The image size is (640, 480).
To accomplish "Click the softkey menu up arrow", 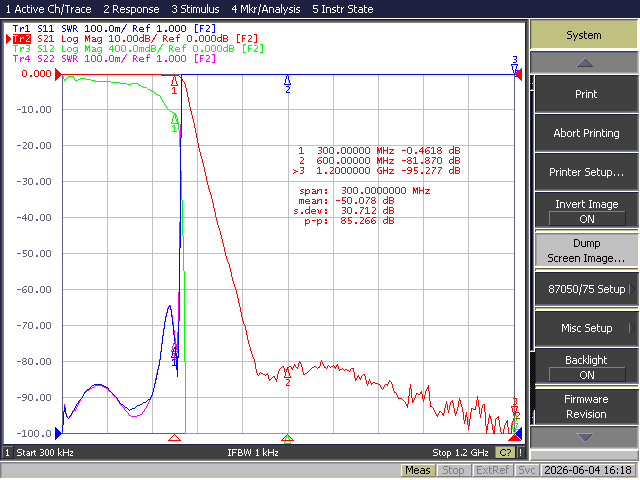I will click(x=584, y=63).
